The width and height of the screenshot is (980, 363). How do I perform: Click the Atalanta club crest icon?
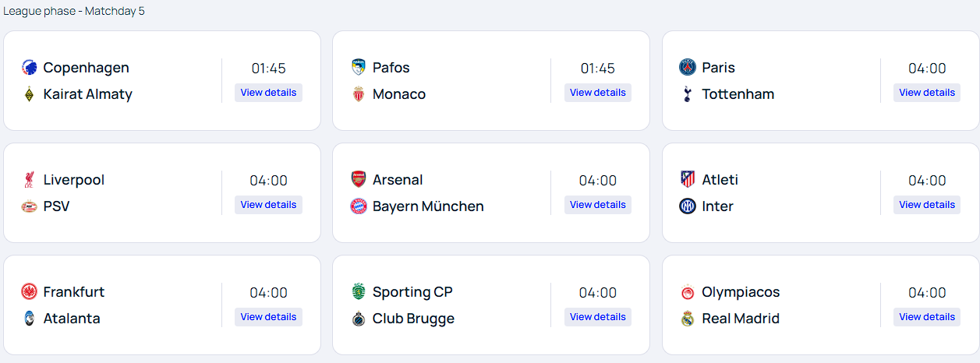[29, 319]
